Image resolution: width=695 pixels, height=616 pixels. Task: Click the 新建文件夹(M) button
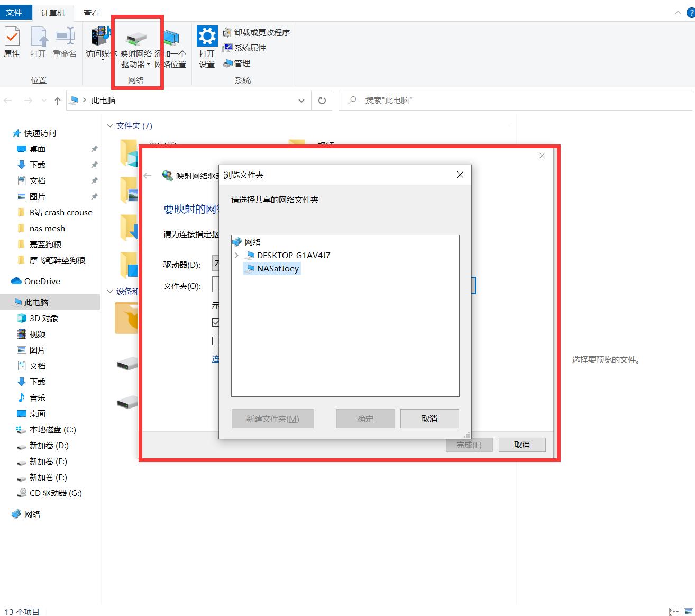[273, 419]
